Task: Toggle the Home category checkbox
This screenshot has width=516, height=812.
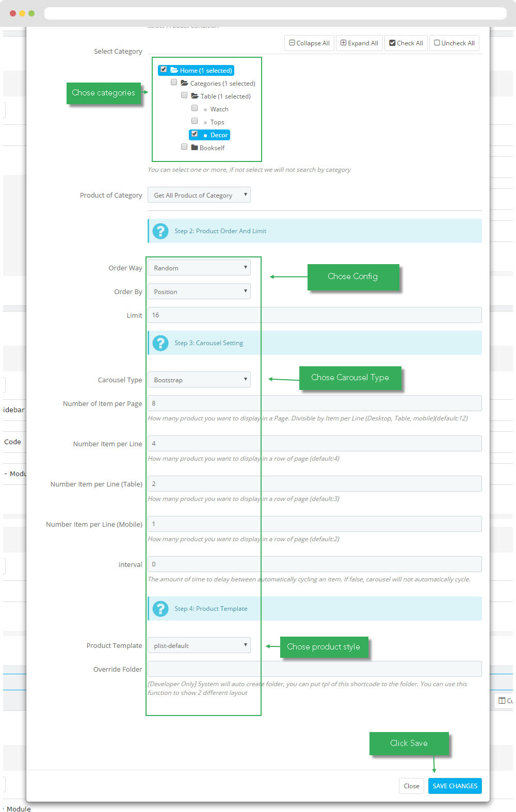Action: (x=164, y=69)
